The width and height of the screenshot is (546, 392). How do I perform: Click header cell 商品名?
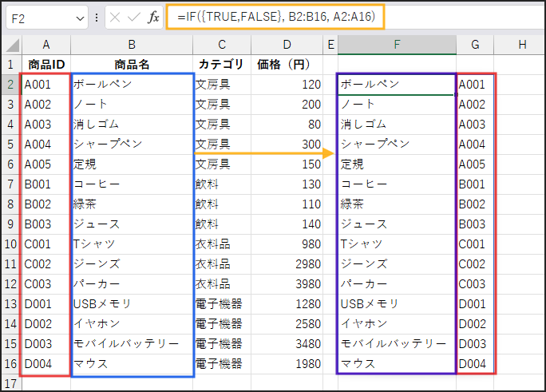point(132,65)
